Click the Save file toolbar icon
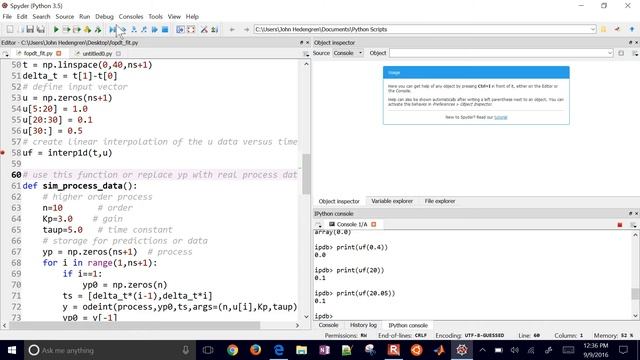The height and width of the screenshot is (360, 640). (x=30, y=29)
